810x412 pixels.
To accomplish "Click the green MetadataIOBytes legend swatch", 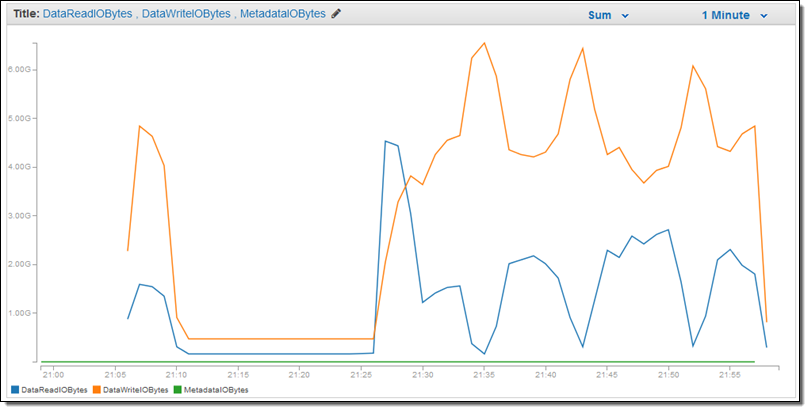I will tap(178, 390).
